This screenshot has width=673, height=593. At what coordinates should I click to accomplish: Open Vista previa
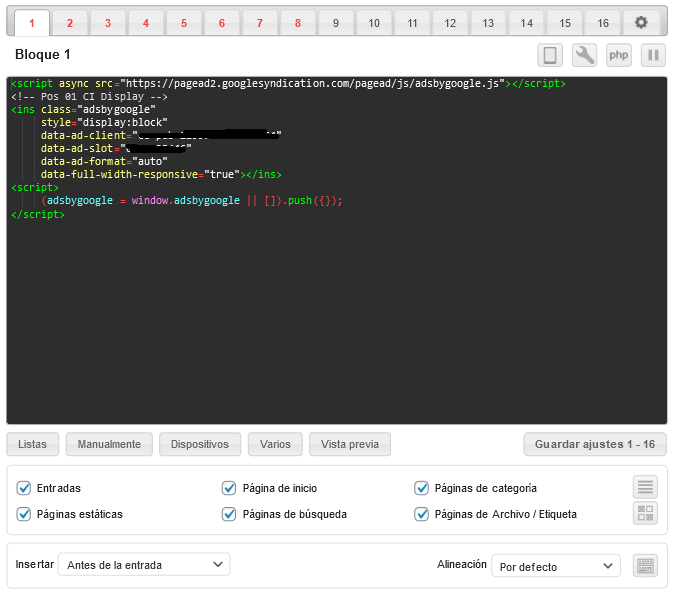350,444
